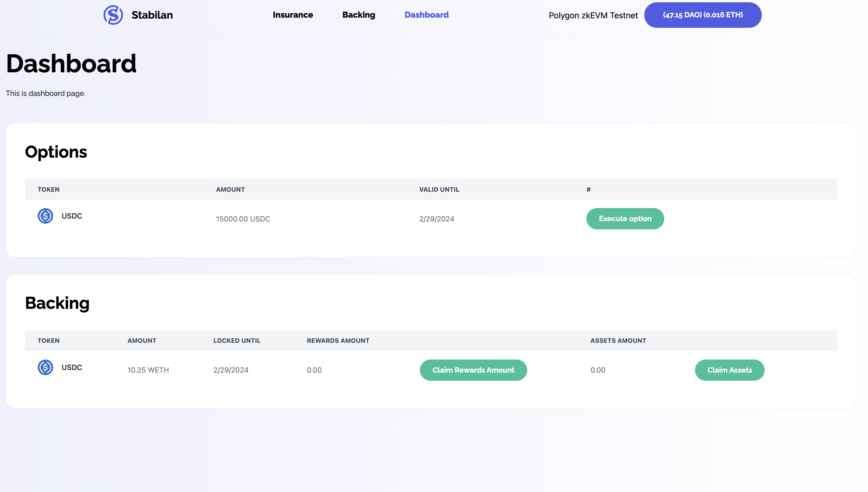Click the 10.25 WETH amount cell
This screenshot has width=868, height=492.
click(148, 370)
